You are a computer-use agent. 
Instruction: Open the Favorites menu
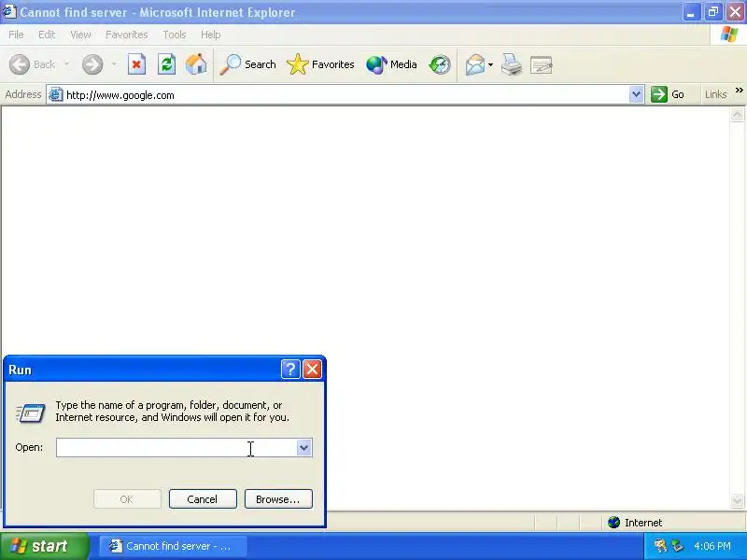127,35
